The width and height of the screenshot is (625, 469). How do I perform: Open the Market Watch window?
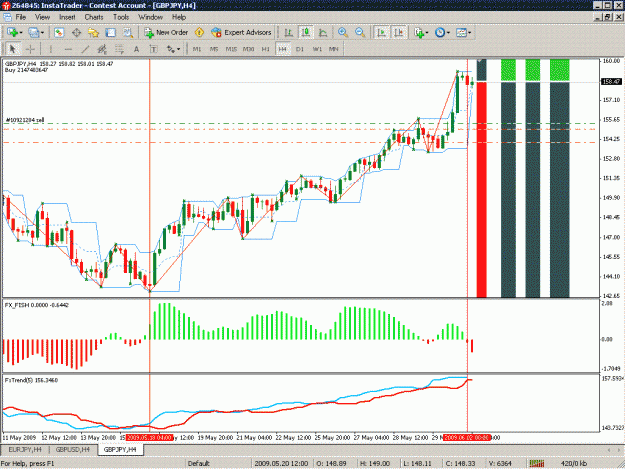pyautogui.click(x=59, y=33)
